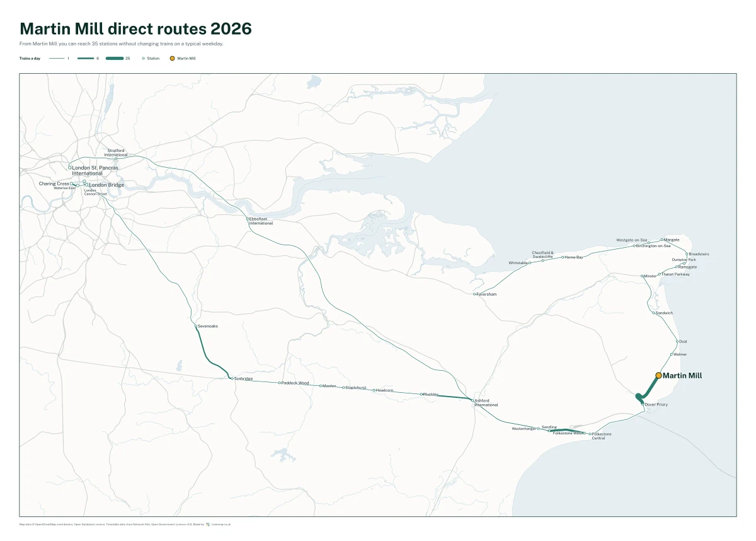Click the Walmer station marker
756x541 pixels.
pos(672,354)
